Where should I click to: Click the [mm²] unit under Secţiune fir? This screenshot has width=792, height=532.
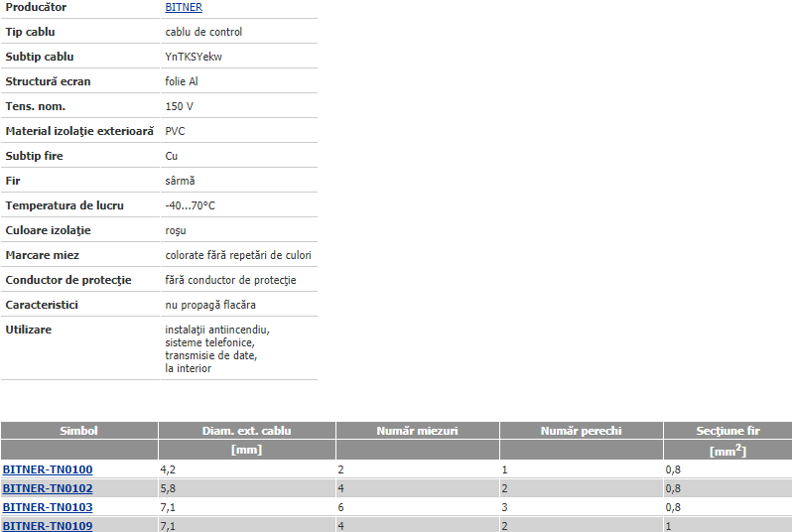[727, 451]
